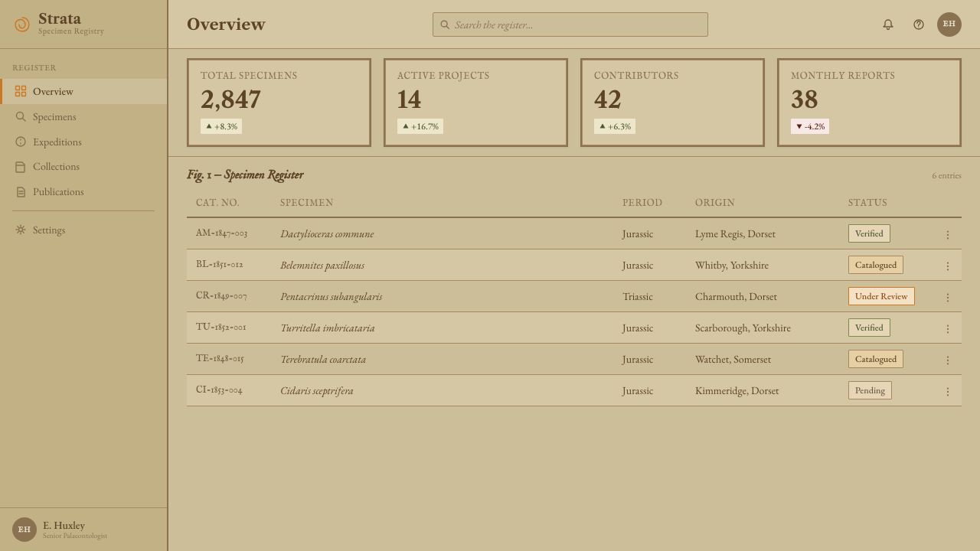Open Expeditions from the sidebar
Viewport: 980px width, 551px height.
pos(83,142)
